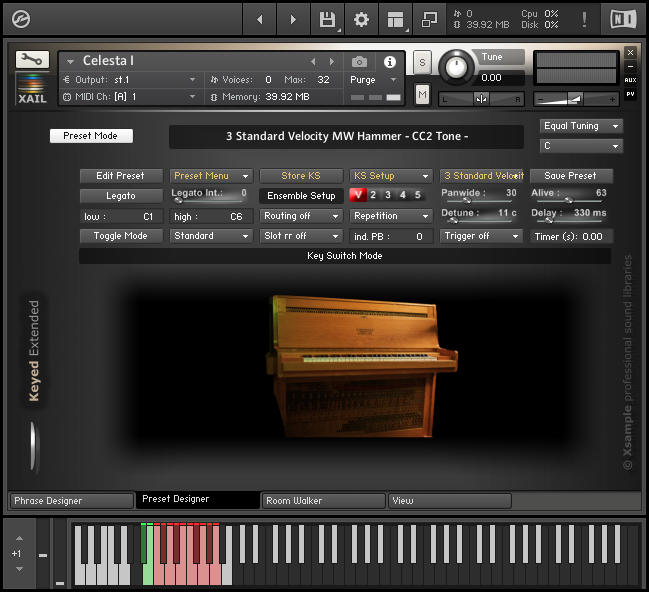Minimize instrument header with minus icon

630,66
